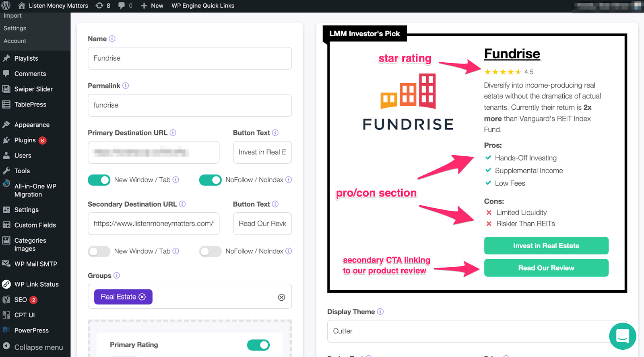Enable secondary New Window / Tab switch
The image size is (644, 357).
pyautogui.click(x=99, y=251)
